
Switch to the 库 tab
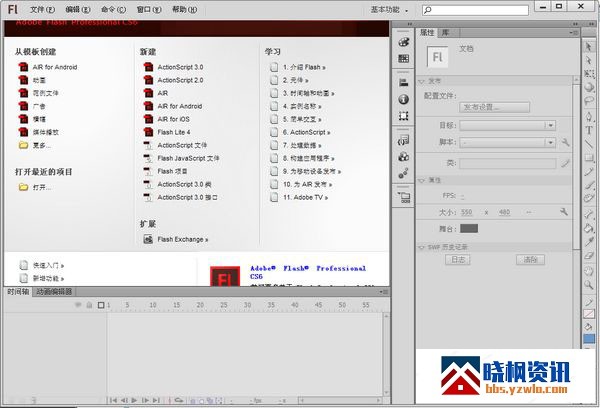pos(445,33)
